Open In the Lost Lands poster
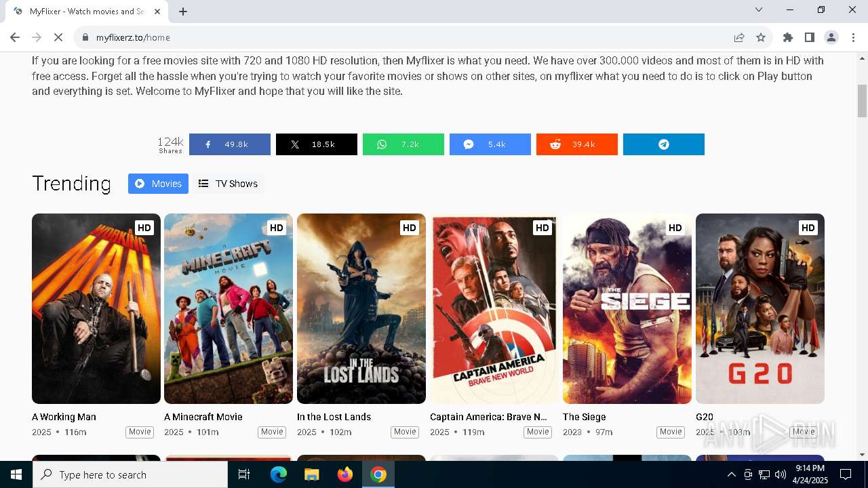 [x=361, y=308]
